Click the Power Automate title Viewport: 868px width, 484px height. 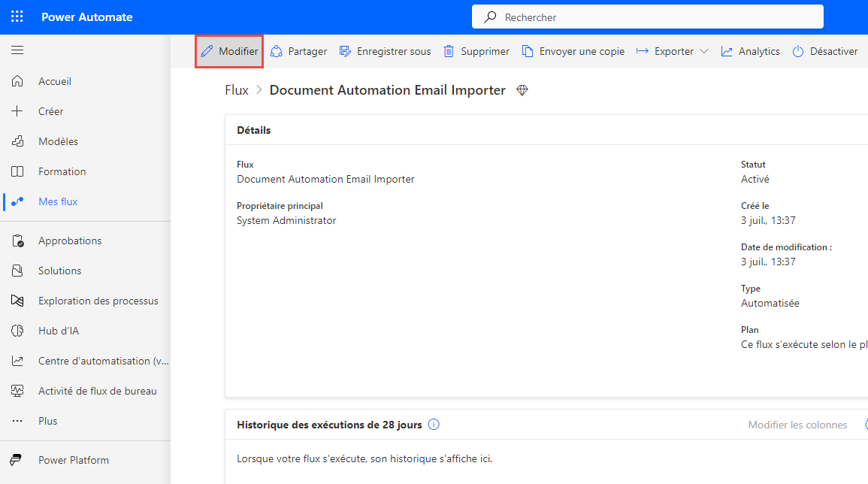(x=87, y=17)
